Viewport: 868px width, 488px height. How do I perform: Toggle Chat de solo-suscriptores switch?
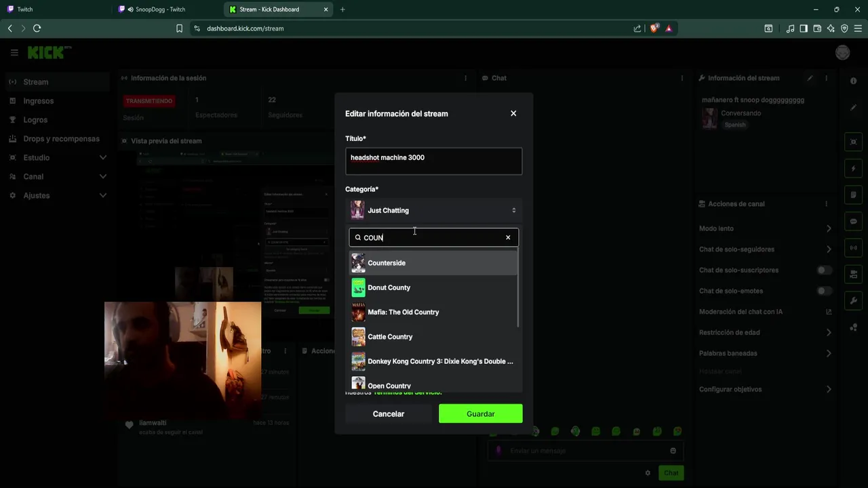point(824,270)
